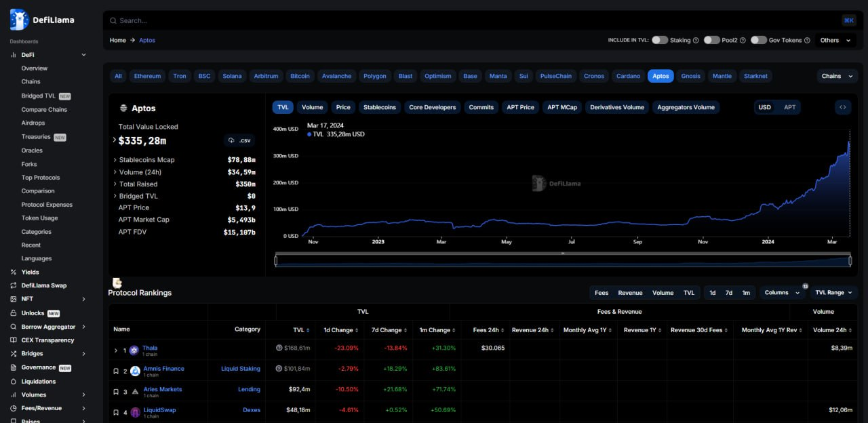Switch chart denomination to USD
Image resolution: width=868 pixels, height=423 pixels.
(x=765, y=107)
